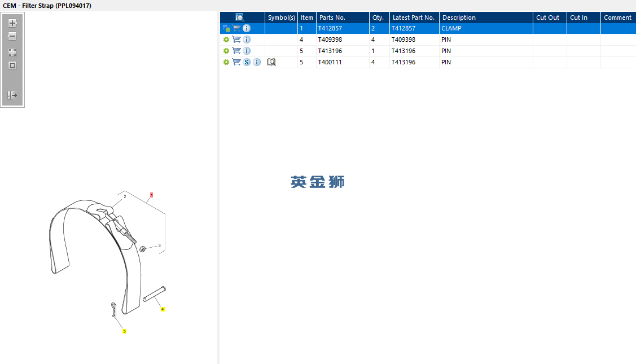This screenshot has height=364, width=636.
Task: Click quantity 1 in the T413196 row
Action: pyautogui.click(x=380, y=51)
